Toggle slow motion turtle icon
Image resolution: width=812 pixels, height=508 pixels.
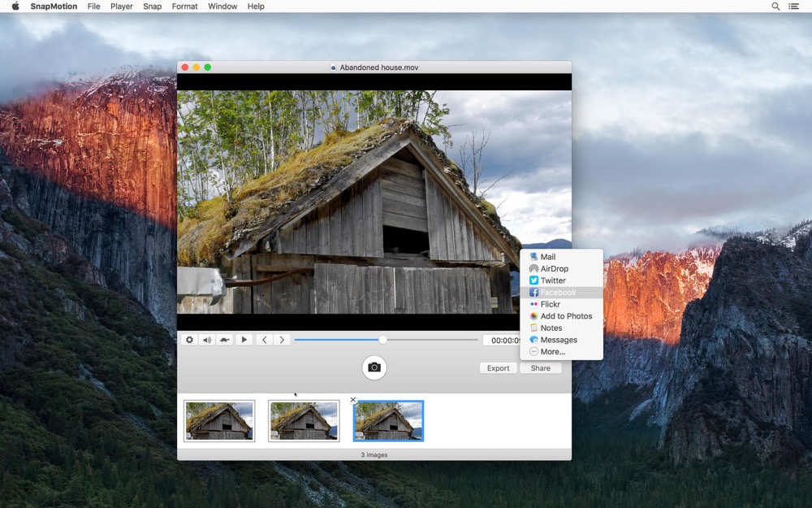point(224,340)
